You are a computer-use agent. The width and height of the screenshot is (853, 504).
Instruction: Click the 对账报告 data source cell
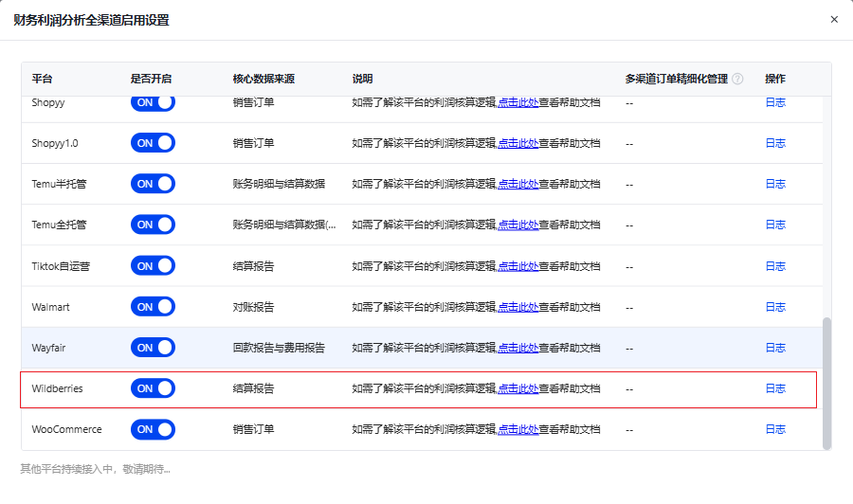pyautogui.click(x=253, y=307)
